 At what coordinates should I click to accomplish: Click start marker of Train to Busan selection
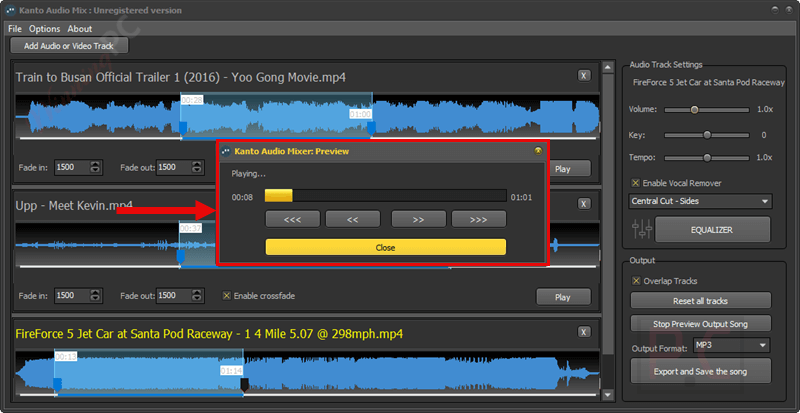click(x=182, y=128)
